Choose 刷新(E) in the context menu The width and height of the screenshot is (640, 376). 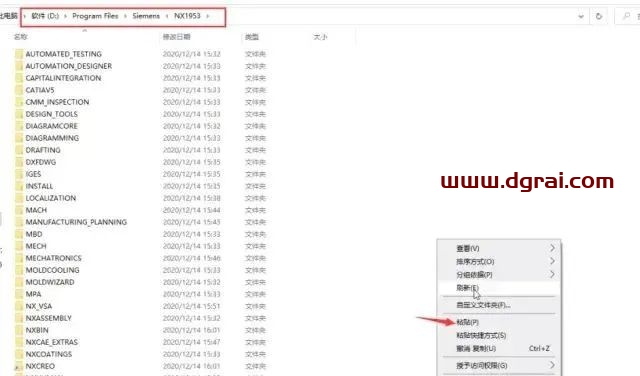[499, 288]
